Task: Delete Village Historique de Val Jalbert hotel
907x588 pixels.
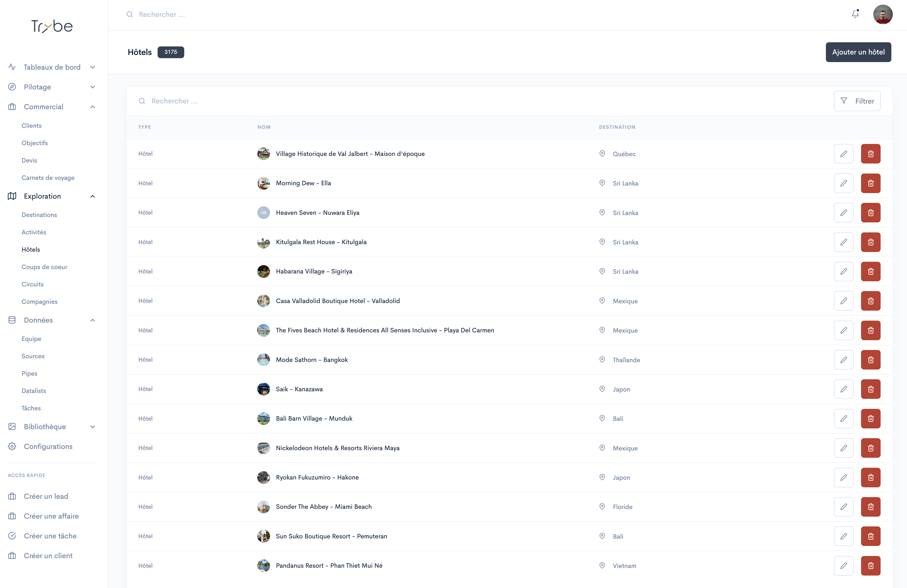Action: [x=870, y=153]
